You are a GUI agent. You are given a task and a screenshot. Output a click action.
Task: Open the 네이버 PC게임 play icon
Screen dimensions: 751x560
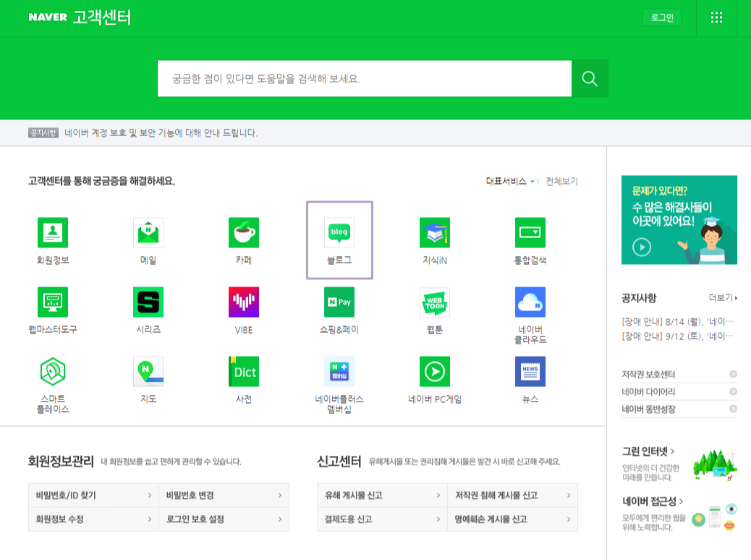click(434, 371)
